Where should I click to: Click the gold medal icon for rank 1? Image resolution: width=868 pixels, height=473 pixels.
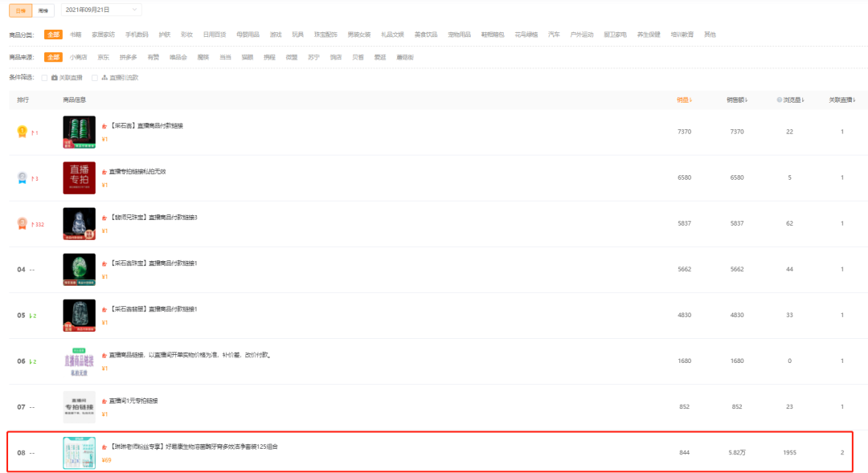23,132
